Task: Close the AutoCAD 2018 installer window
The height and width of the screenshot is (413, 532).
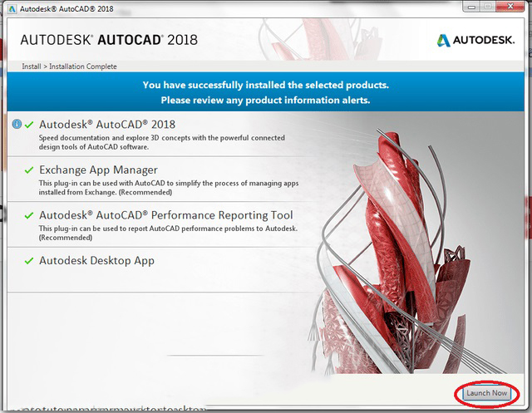Action: 510,7
